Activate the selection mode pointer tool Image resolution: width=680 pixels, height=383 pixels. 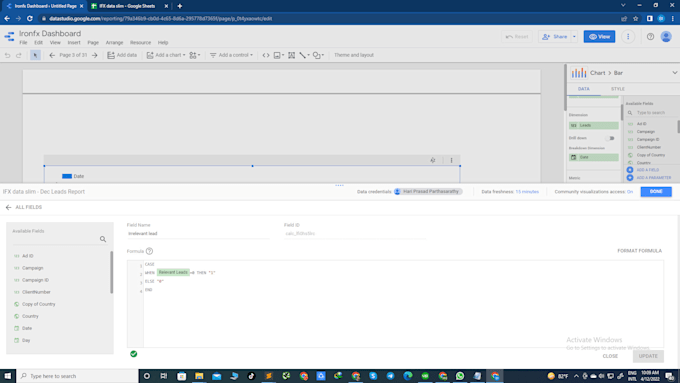tap(35, 55)
